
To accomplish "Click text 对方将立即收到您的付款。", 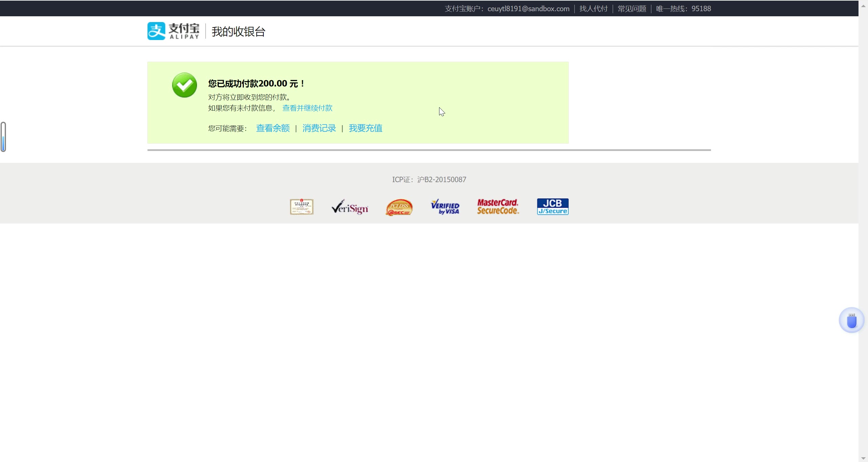I will coord(250,97).
